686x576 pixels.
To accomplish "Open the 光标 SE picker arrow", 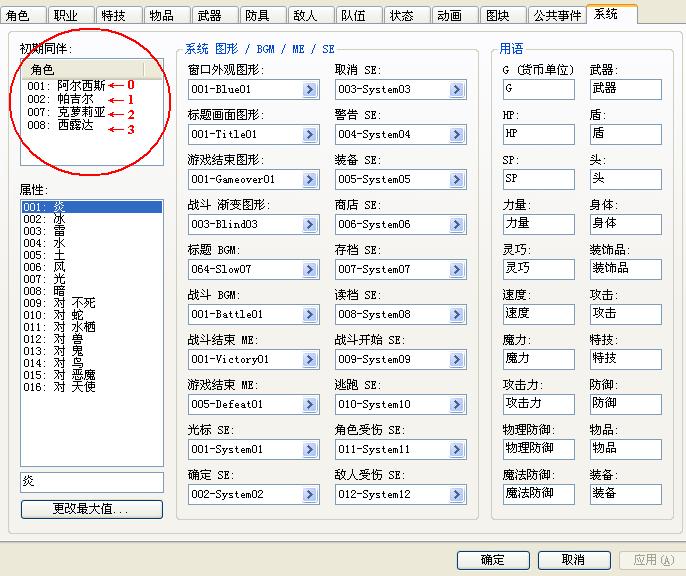I will [x=310, y=450].
